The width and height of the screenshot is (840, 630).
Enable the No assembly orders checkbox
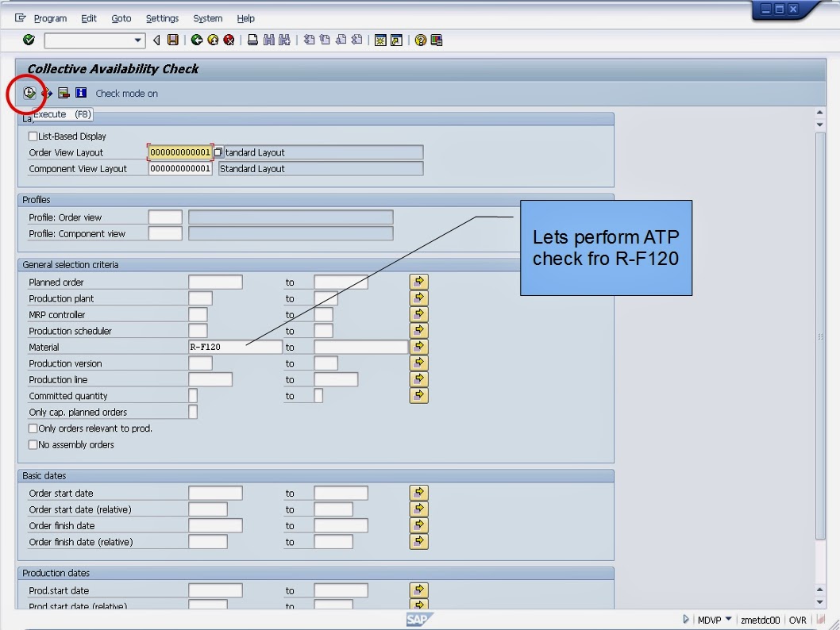[x=33, y=444]
